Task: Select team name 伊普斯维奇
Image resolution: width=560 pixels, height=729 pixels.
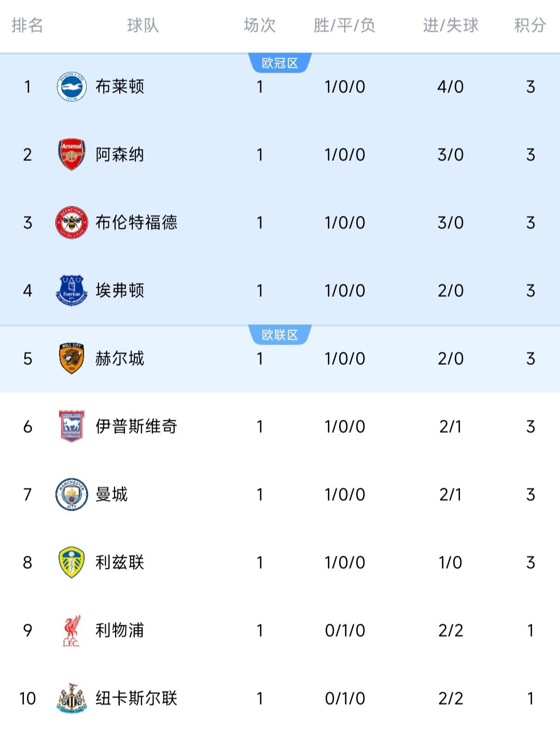Action: (x=136, y=427)
